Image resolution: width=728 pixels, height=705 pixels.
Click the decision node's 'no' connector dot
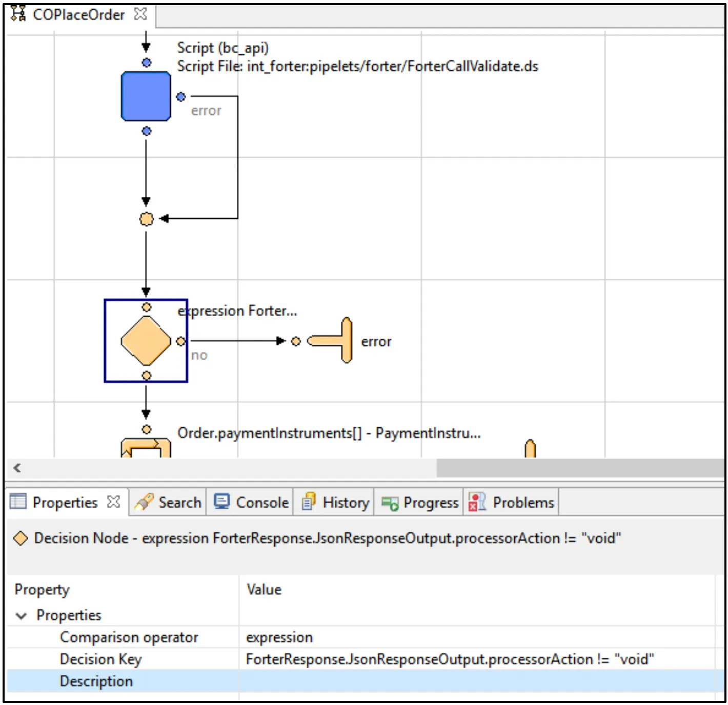tap(181, 341)
